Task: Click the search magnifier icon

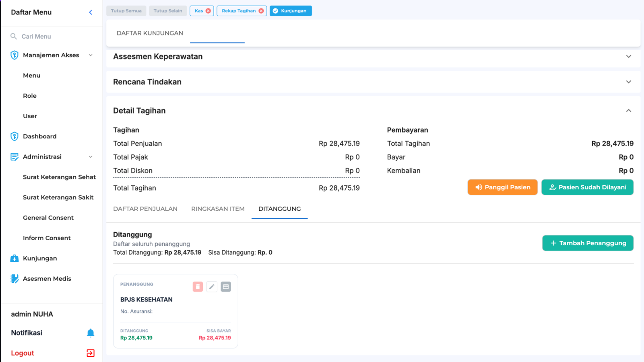Action: click(14, 36)
